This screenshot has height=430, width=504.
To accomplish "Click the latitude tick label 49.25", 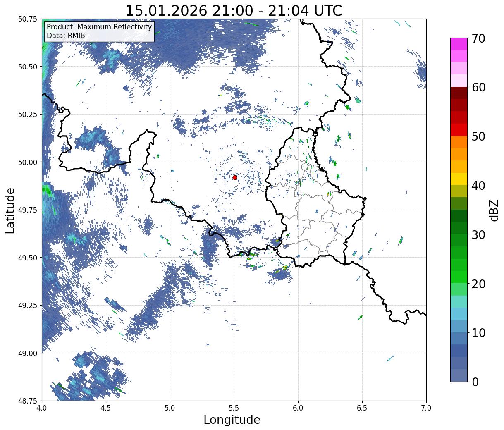I will [x=28, y=306].
